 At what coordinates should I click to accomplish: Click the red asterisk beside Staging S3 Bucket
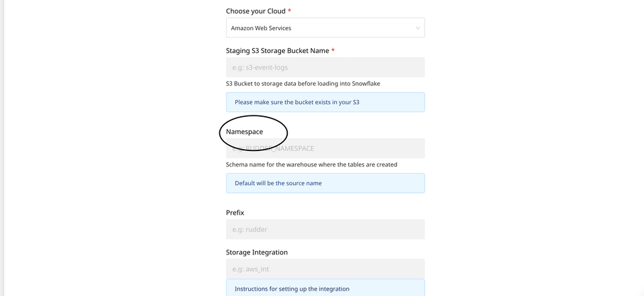click(x=333, y=51)
